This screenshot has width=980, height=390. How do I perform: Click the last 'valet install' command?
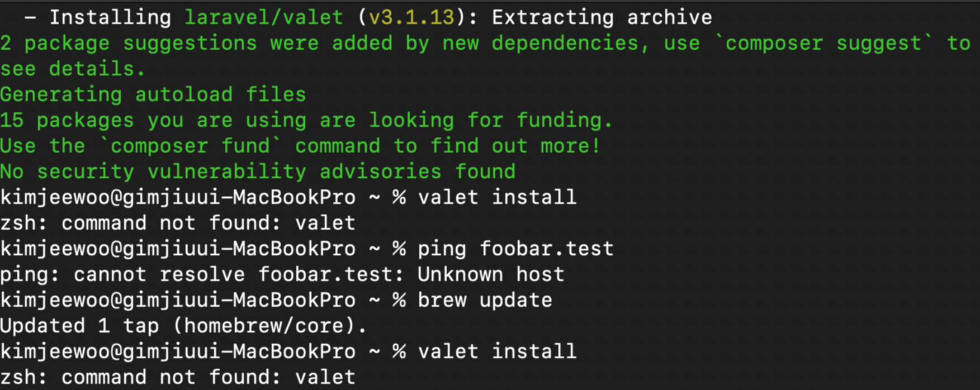(x=497, y=351)
